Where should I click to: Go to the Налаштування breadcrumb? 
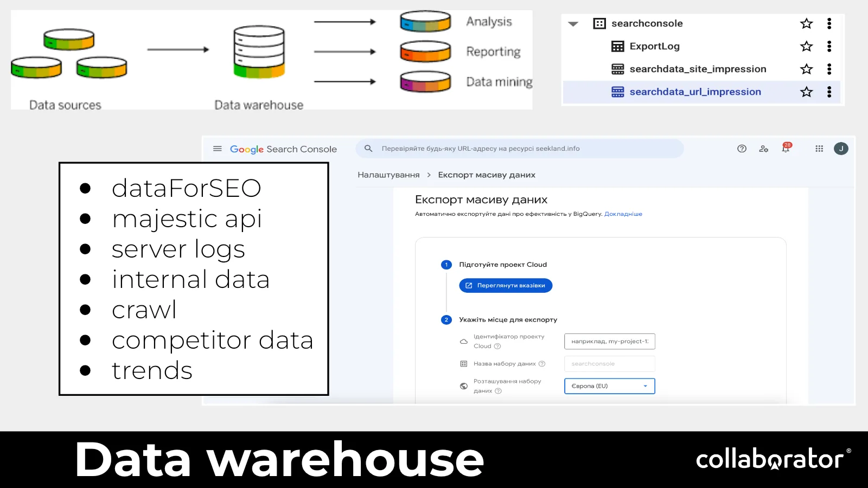pos(388,175)
